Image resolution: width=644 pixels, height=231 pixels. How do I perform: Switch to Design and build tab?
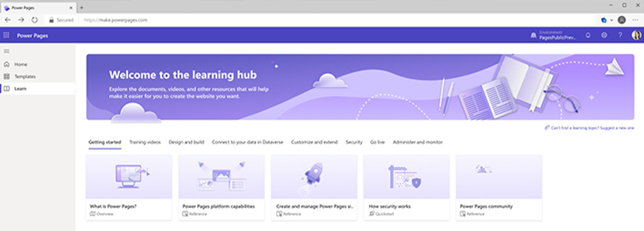click(187, 142)
